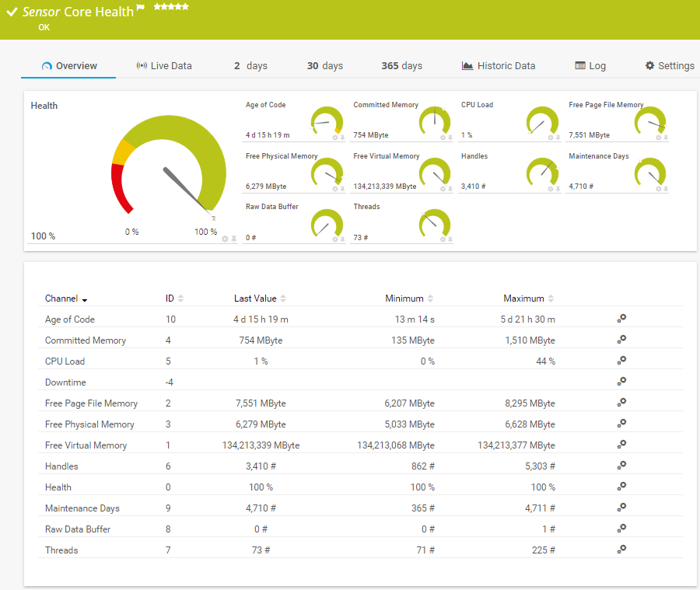Sort table by Maximum column

529,298
